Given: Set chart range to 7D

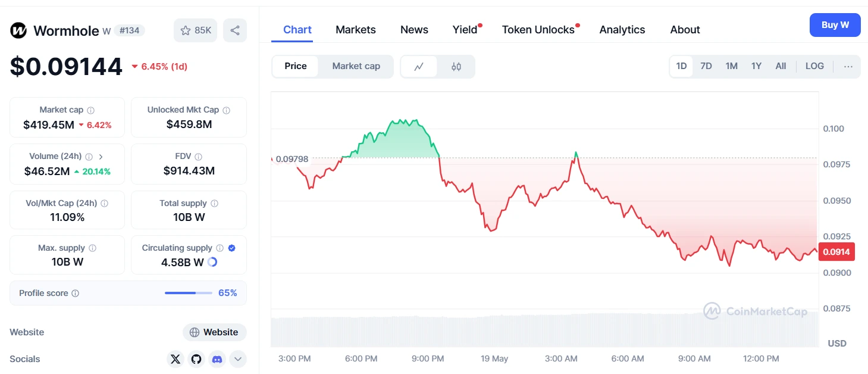Looking at the screenshot, I should (706, 66).
